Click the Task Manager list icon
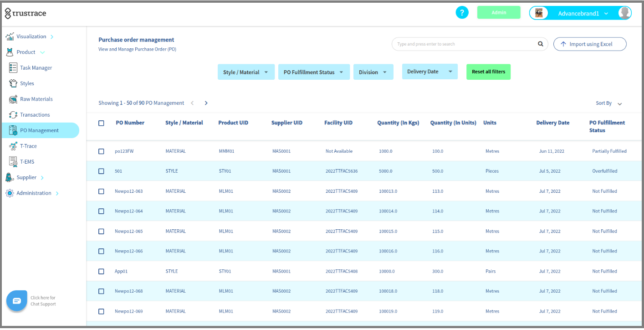 tap(13, 68)
